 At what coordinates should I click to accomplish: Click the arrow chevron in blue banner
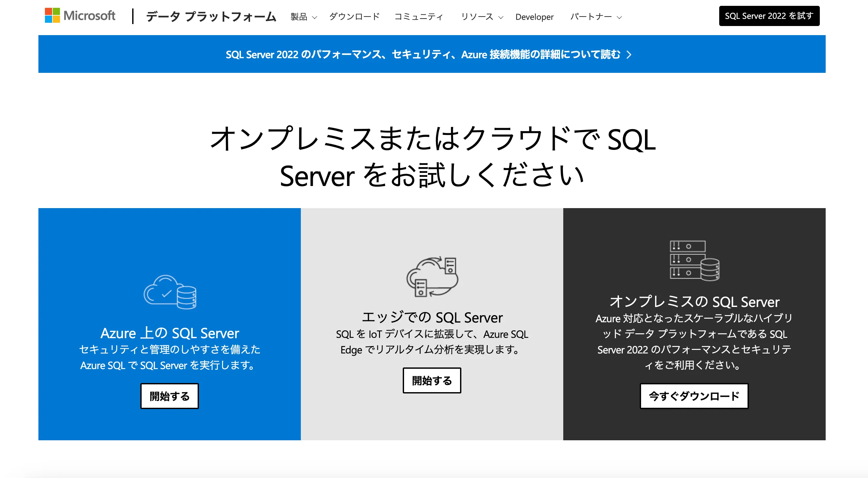pos(629,55)
